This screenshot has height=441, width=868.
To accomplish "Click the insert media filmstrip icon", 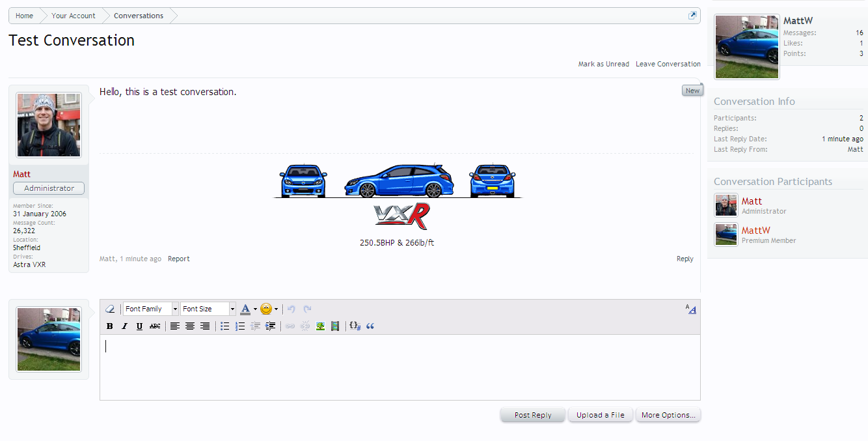I will coord(335,326).
